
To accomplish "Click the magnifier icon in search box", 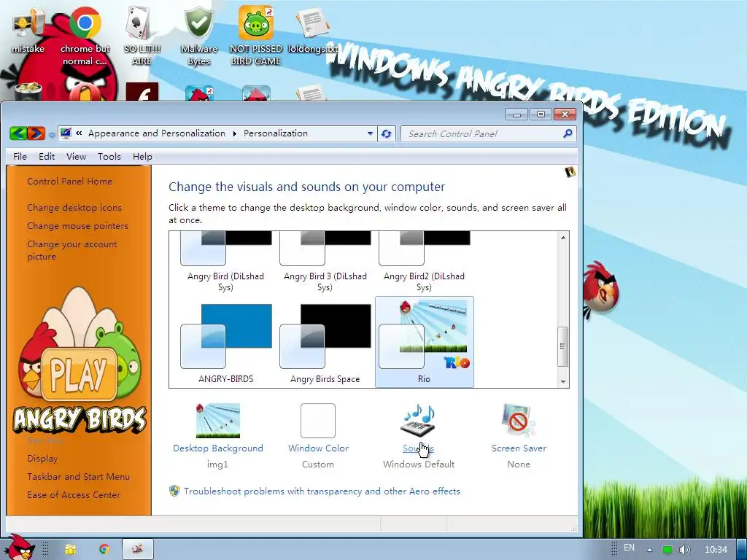I will [x=568, y=134].
